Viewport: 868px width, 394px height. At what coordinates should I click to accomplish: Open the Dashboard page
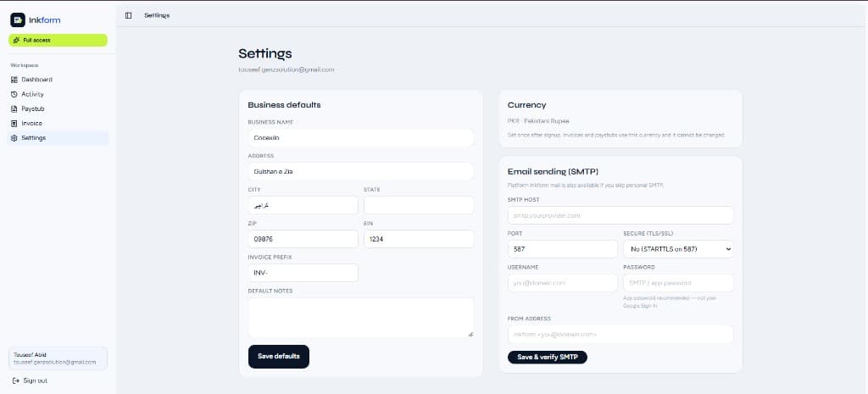(58, 80)
